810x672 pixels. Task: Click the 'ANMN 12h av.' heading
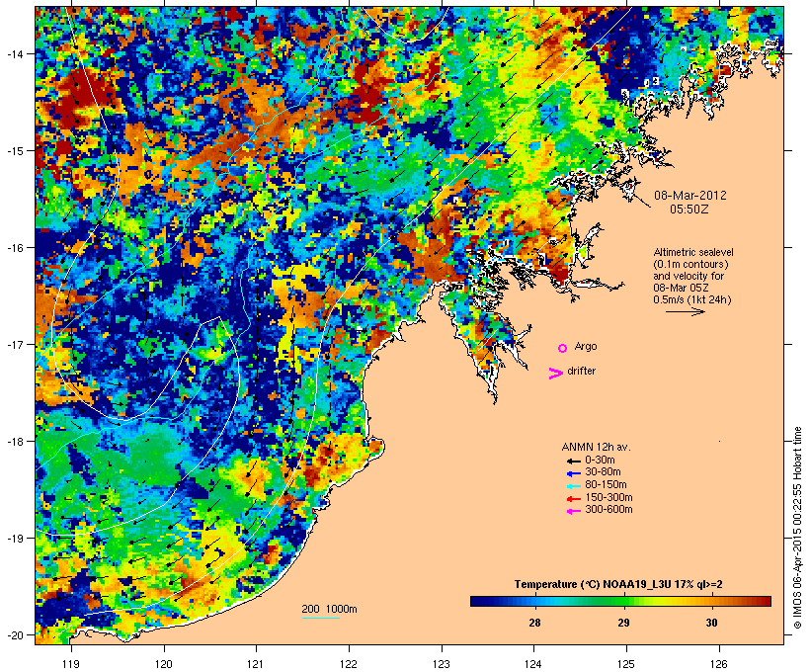tap(596, 447)
